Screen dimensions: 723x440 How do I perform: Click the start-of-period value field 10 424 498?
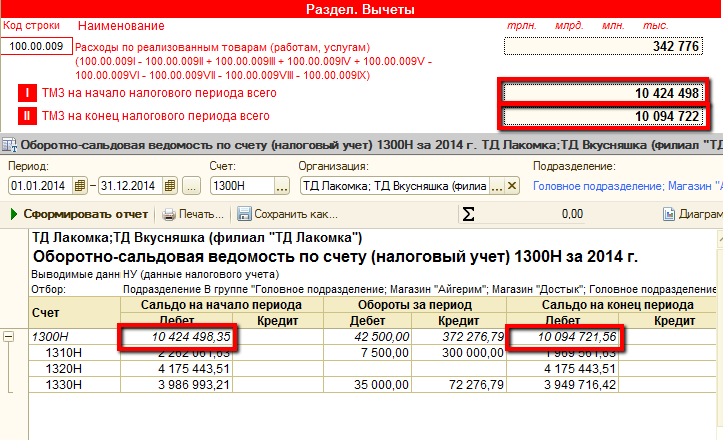[604, 94]
